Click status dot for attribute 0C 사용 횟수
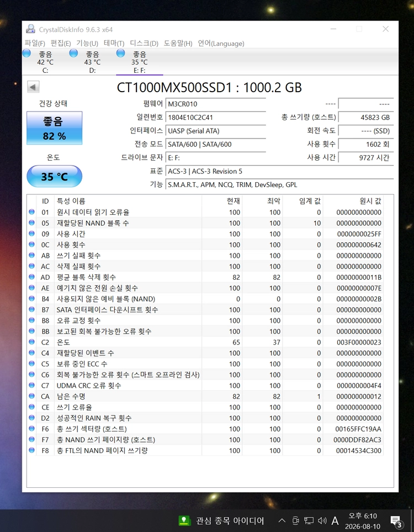Screen dimensions: 414x532 pos(31,244)
